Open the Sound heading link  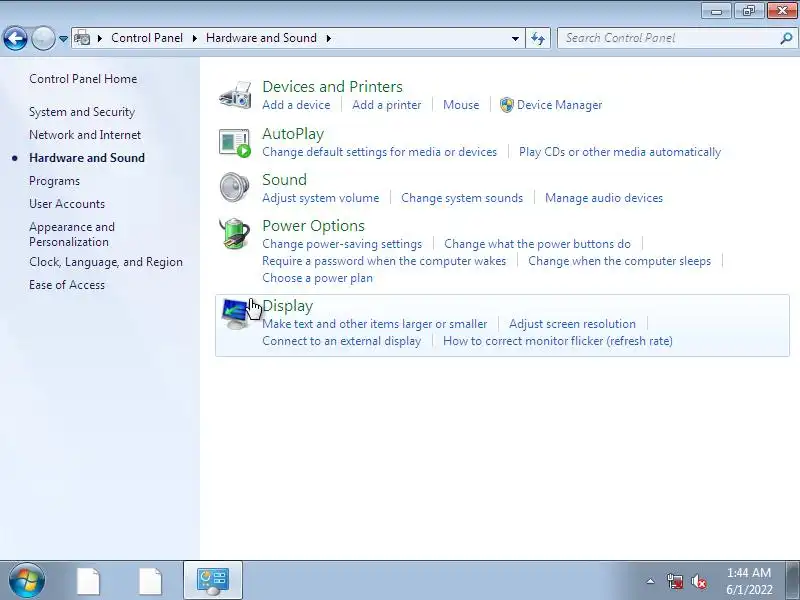tap(284, 180)
